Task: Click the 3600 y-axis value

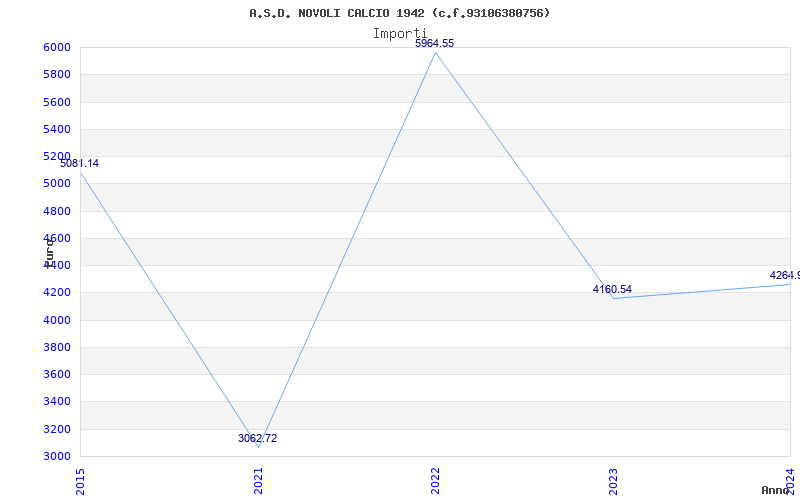Action: tap(57, 374)
